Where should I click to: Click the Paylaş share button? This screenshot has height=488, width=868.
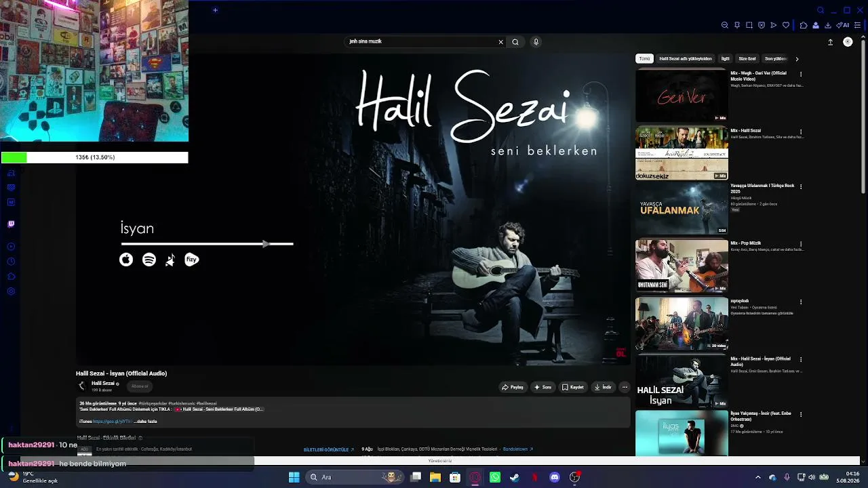[513, 387]
